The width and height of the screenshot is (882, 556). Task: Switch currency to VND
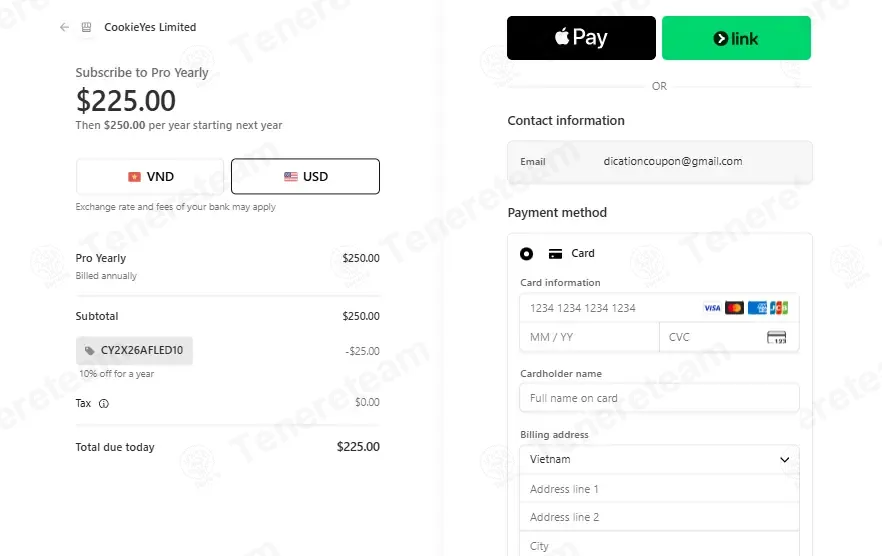pos(150,177)
